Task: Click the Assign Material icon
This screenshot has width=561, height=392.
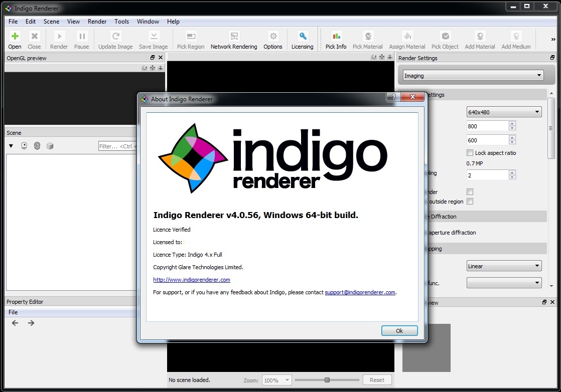Action: (x=407, y=40)
